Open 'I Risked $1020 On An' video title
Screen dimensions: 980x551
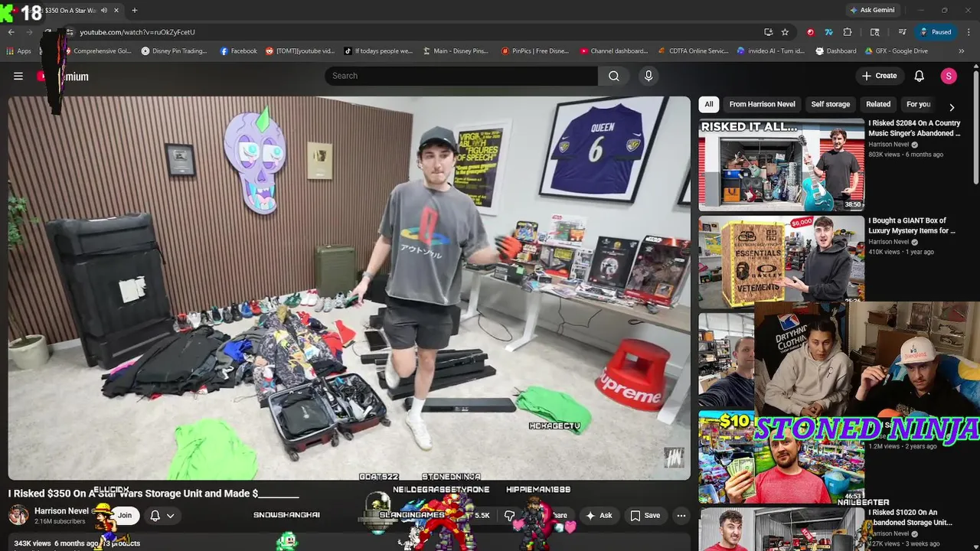[910, 517]
